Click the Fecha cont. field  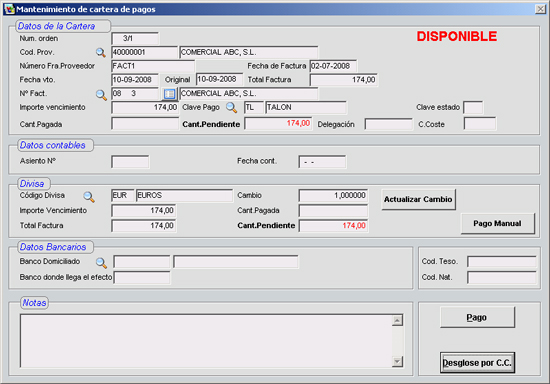[x=322, y=162]
